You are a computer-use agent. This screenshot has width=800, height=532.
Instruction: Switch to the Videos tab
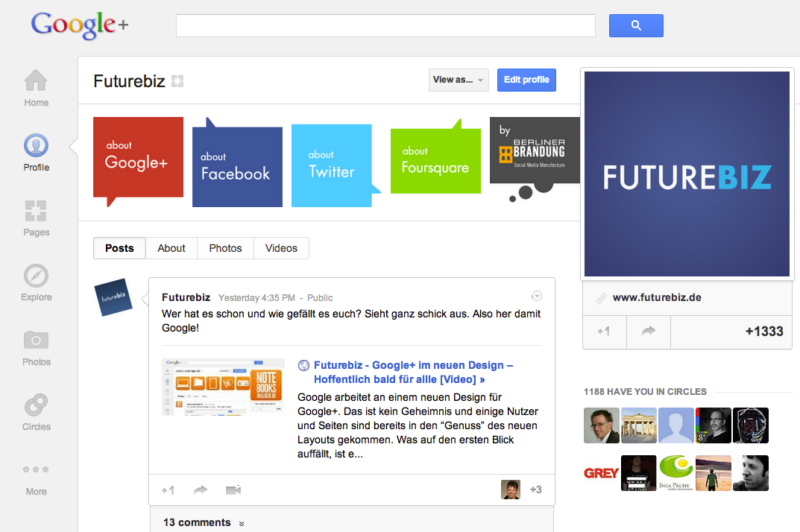point(281,248)
